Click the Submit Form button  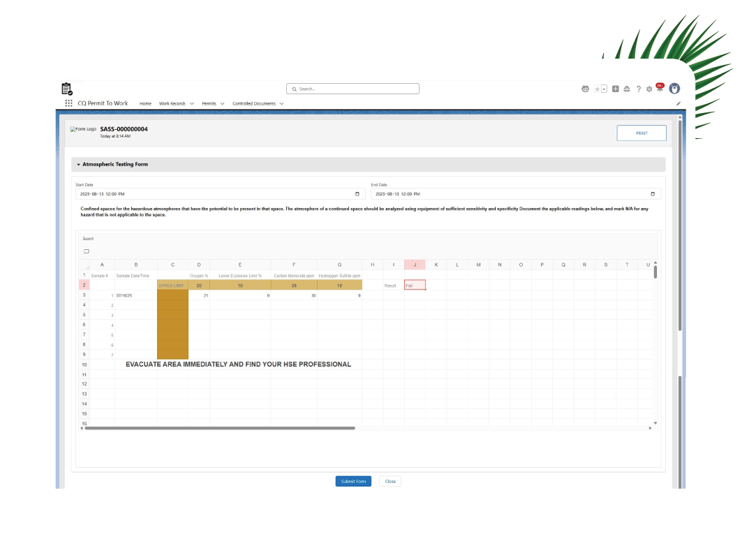(x=353, y=481)
